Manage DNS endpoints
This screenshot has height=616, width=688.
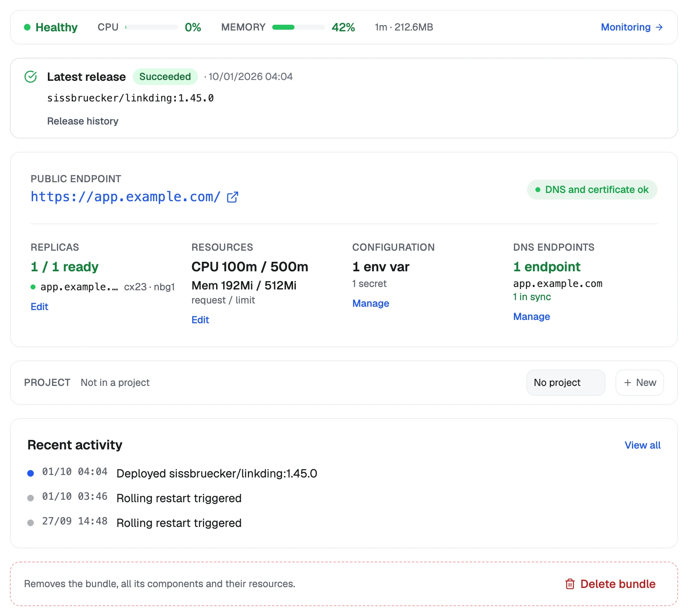[532, 317]
